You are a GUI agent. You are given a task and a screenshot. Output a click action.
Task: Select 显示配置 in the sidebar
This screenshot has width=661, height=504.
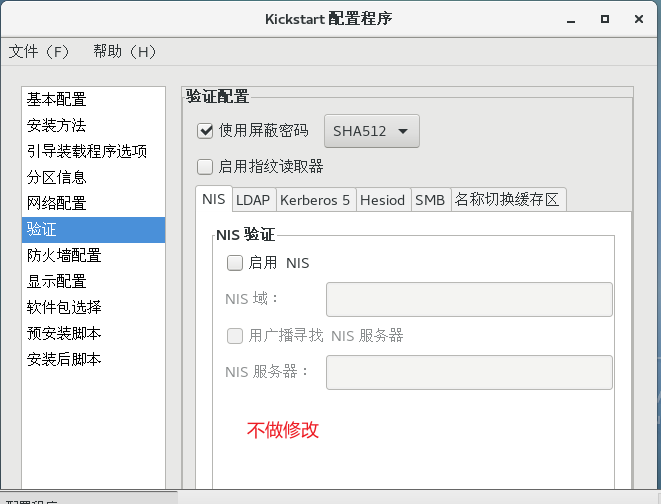coord(93,281)
